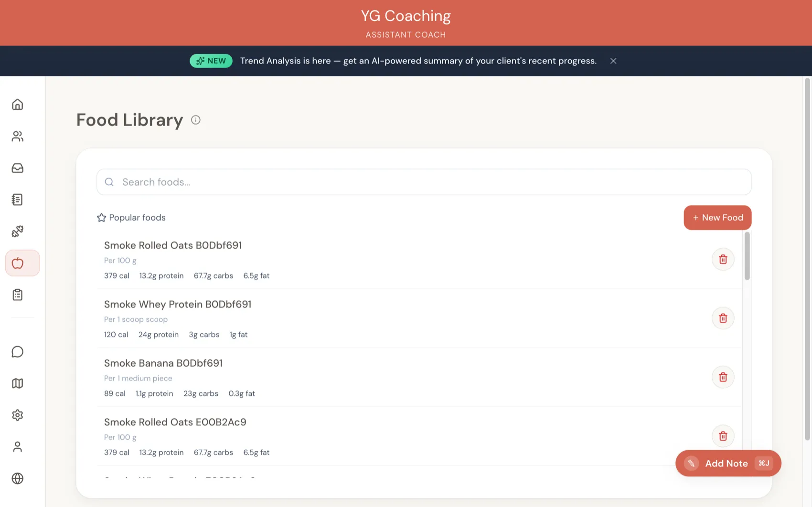Click '23g carbs' on Banana row
Screen dimensions: 812x507
coord(201,393)
